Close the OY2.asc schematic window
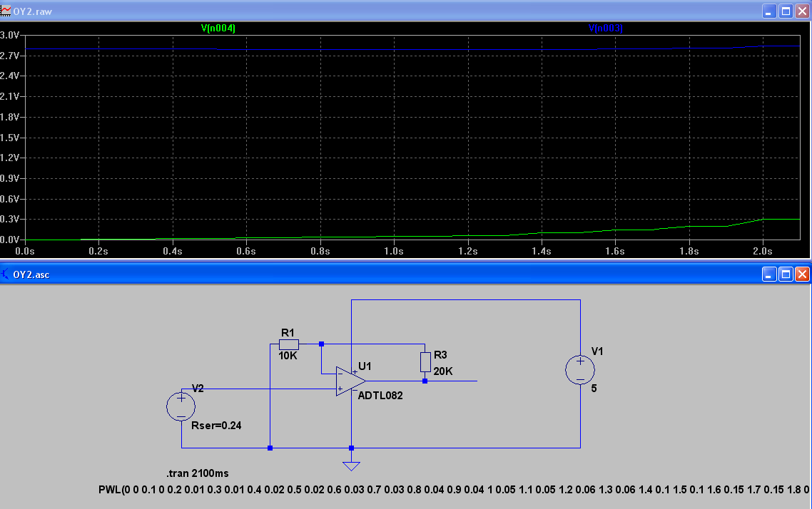The height and width of the screenshot is (509, 812). coord(802,274)
